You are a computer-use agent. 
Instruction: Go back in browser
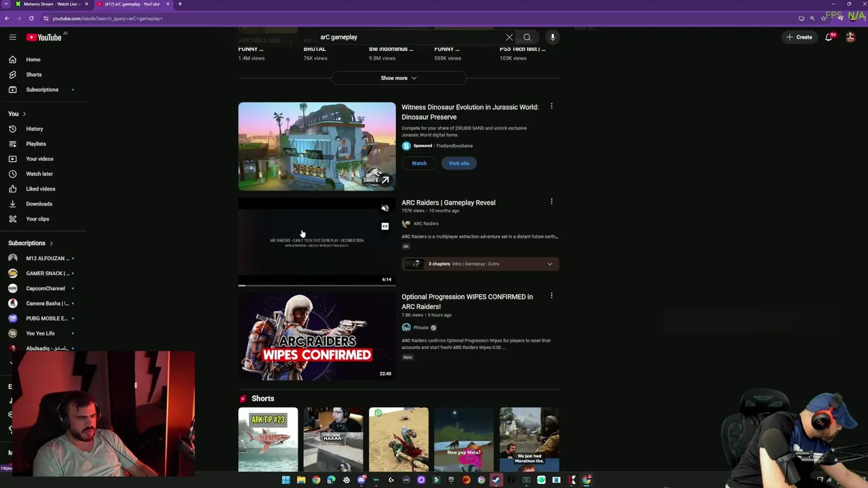pyautogui.click(x=7, y=18)
